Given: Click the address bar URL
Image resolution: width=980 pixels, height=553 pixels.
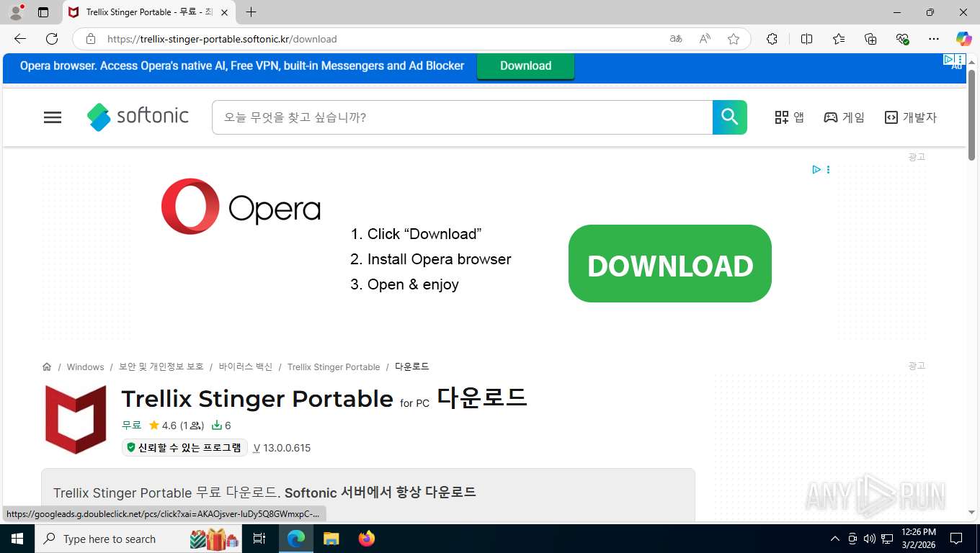Looking at the screenshot, I should (x=222, y=39).
